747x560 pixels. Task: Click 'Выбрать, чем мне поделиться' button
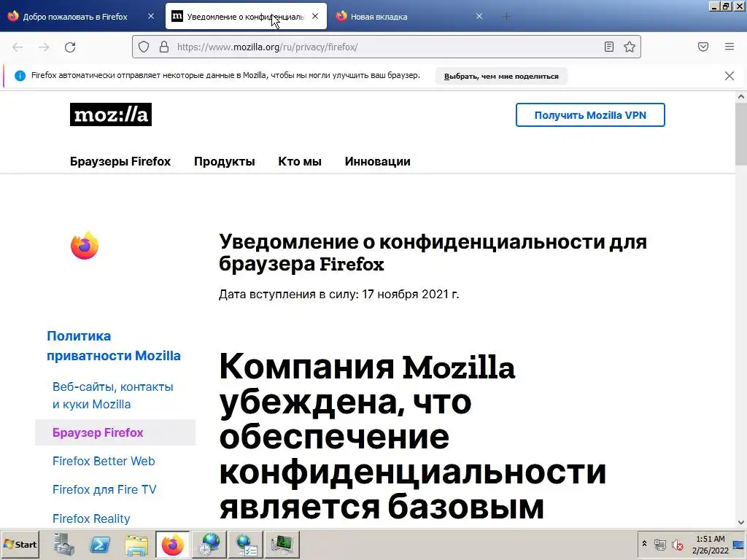pos(501,76)
